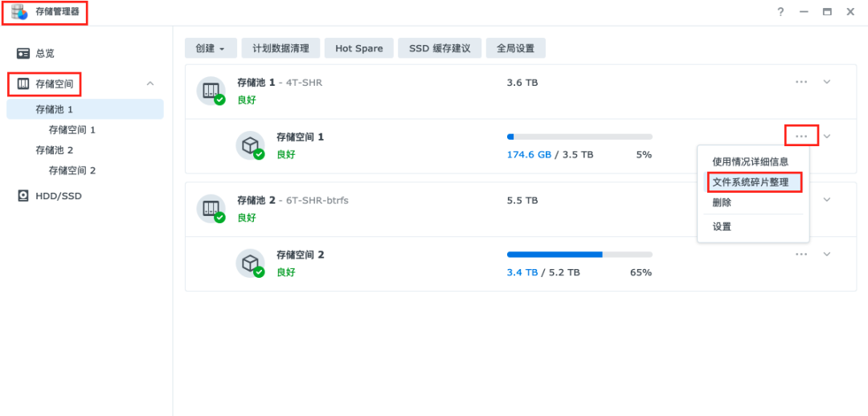Open more options for 存储空间 2
The height and width of the screenshot is (416, 868).
click(801, 255)
